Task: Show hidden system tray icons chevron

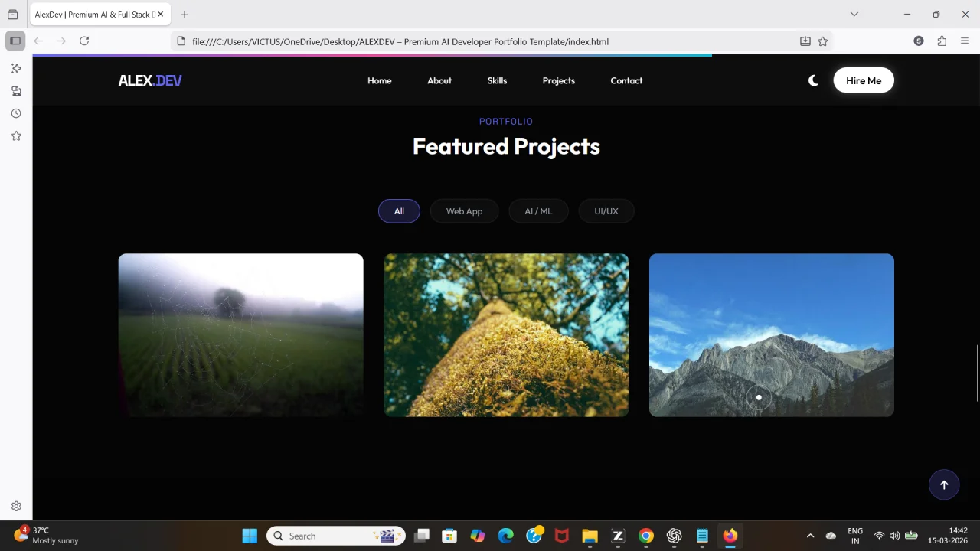Action: click(x=810, y=536)
